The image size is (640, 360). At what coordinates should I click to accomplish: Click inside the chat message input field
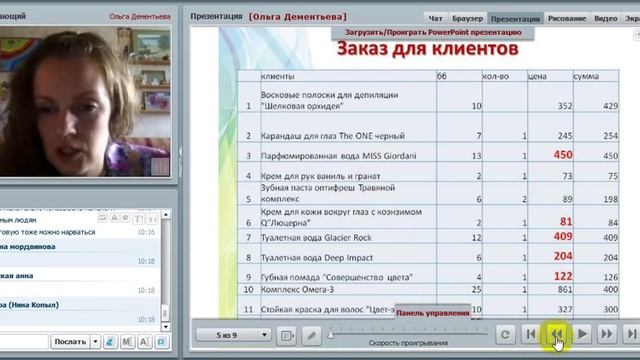point(24,342)
